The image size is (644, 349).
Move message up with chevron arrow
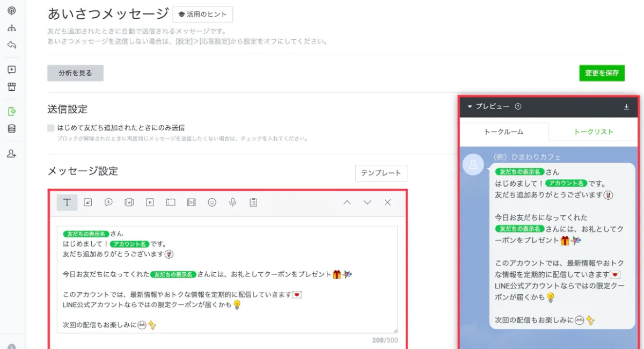pos(347,202)
